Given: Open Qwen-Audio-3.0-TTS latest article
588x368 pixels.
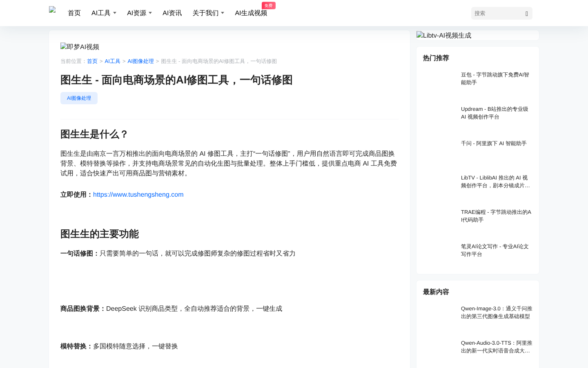Looking at the screenshot, I should coord(496,347).
